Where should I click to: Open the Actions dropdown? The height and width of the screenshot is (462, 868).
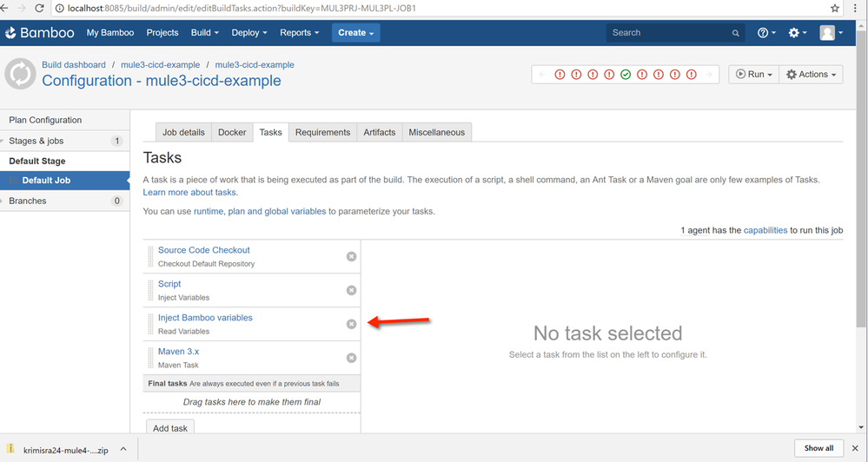[x=811, y=74]
